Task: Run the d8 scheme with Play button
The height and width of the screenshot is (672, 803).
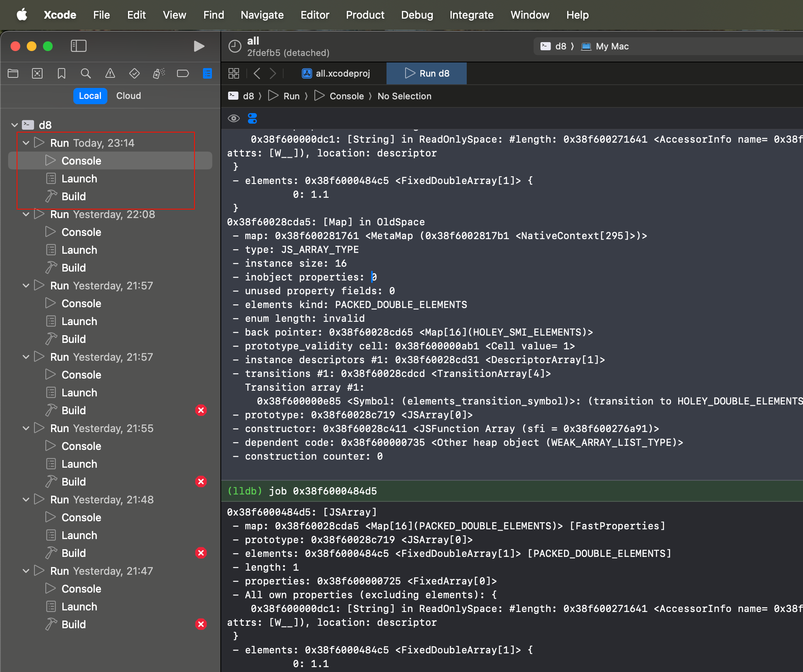Action: [x=199, y=46]
